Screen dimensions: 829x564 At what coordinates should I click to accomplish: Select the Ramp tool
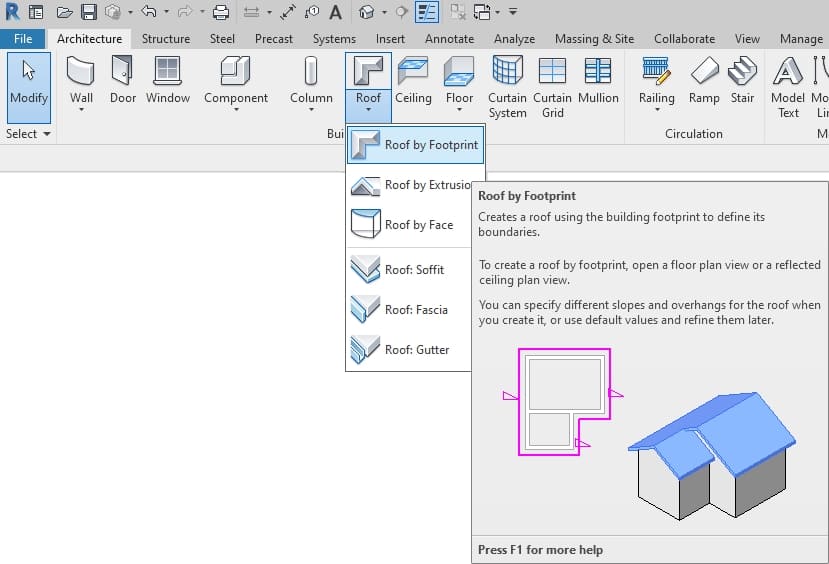704,80
